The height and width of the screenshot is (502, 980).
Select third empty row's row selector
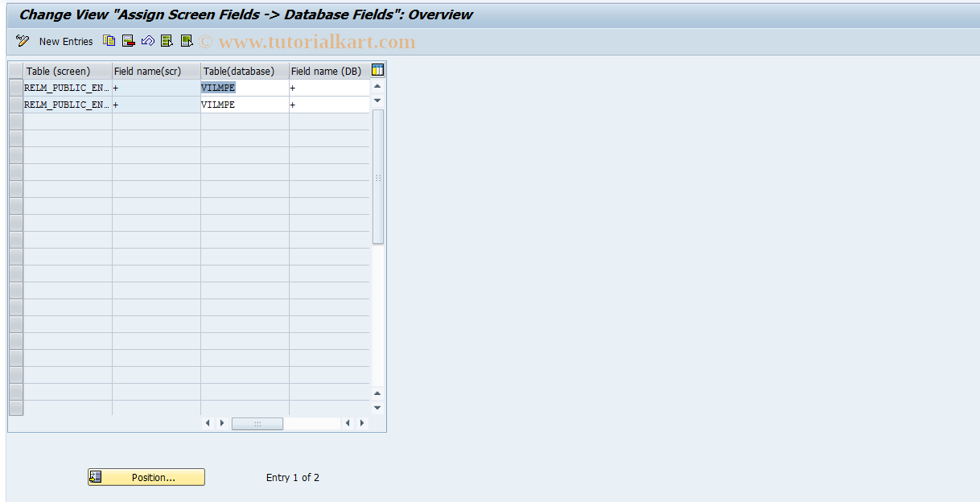point(16,121)
